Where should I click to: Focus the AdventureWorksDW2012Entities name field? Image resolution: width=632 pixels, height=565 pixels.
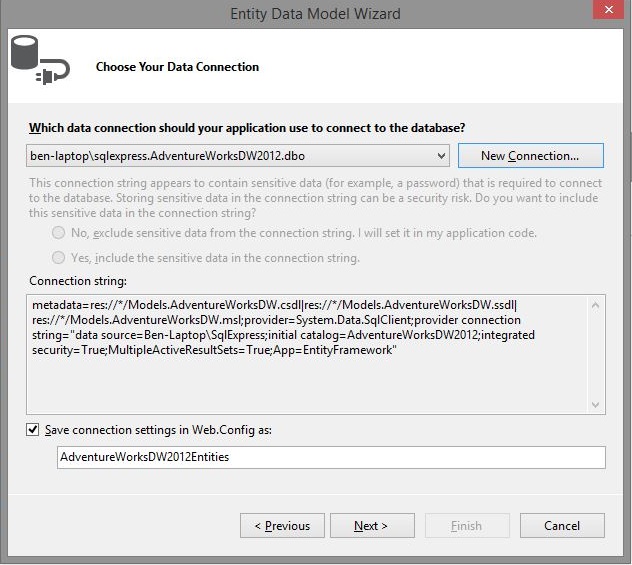[x=330, y=457]
